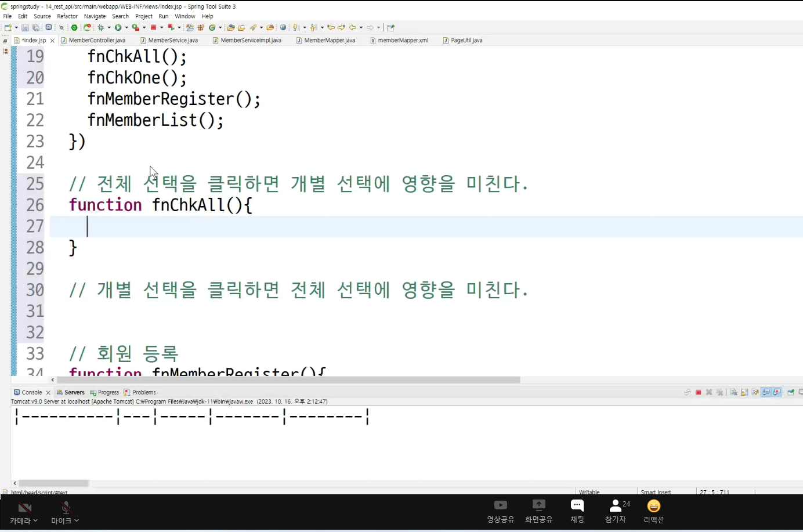Image resolution: width=803 pixels, height=532 pixels.
Task: Switch to MemberController.java tab
Action: click(x=93, y=40)
